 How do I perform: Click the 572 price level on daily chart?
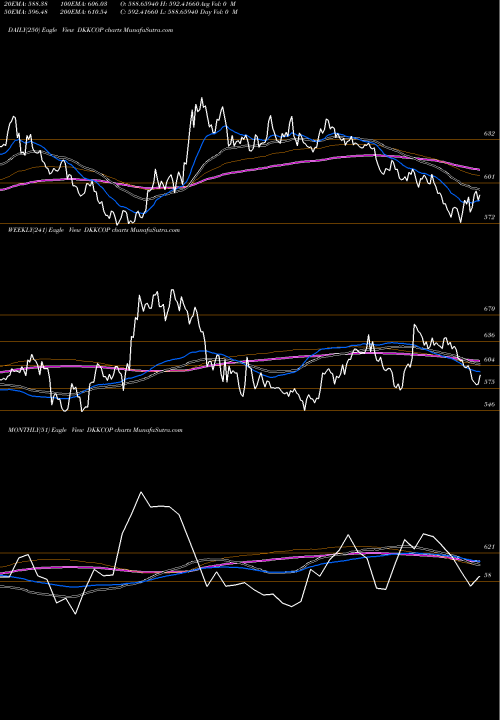[x=489, y=217]
